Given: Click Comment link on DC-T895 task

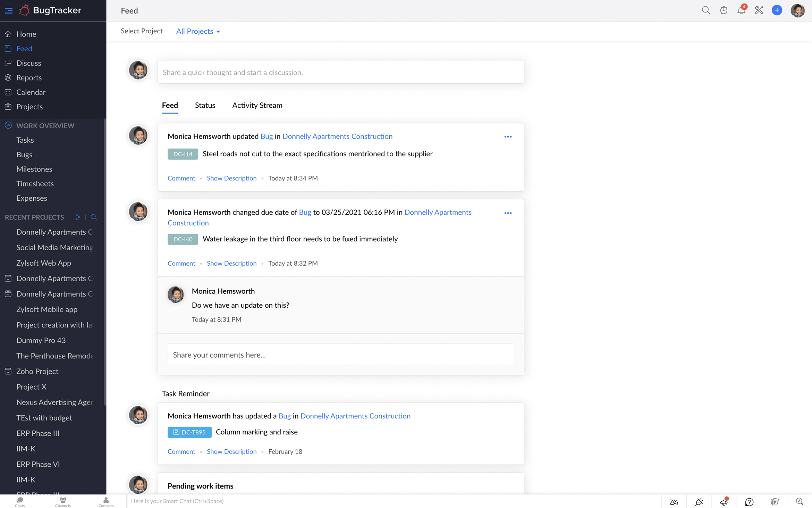Looking at the screenshot, I should (x=181, y=451).
